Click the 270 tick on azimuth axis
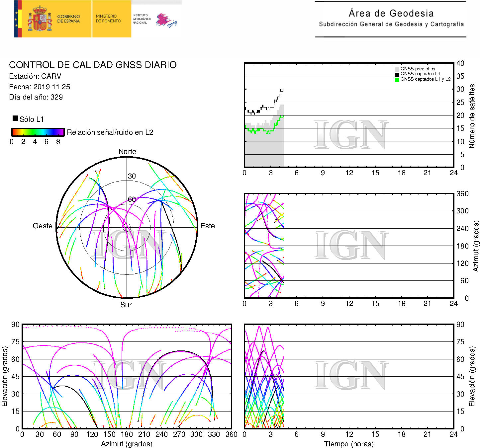This screenshot has height=448, width=480. pyautogui.click(x=179, y=434)
